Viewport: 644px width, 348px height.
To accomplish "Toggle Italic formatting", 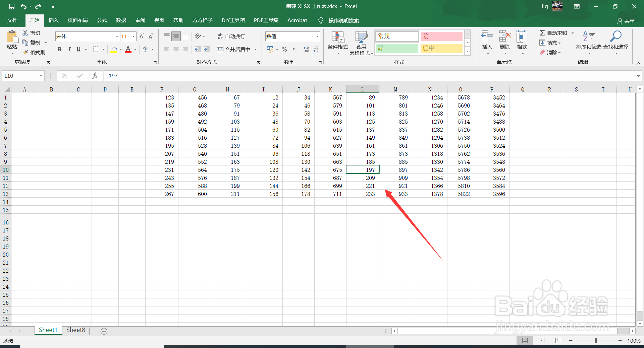I will click(x=69, y=49).
